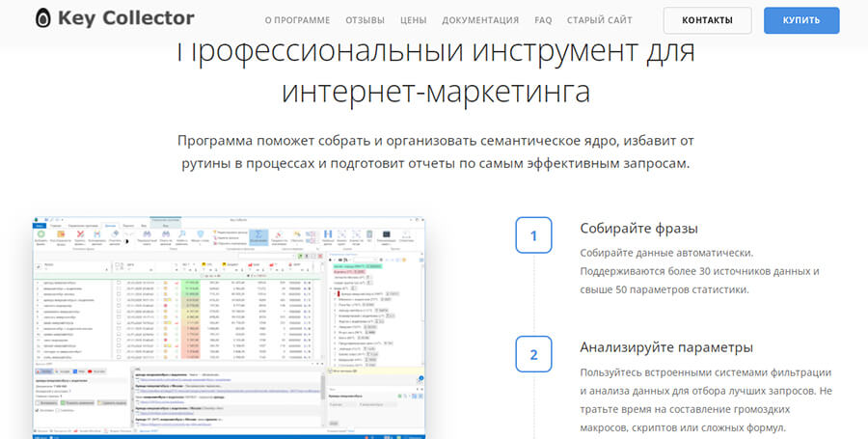This screenshot has height=439, width=868.
Task: Open the Key Collector program screenshot thumbnail
Action: (229, 328)
